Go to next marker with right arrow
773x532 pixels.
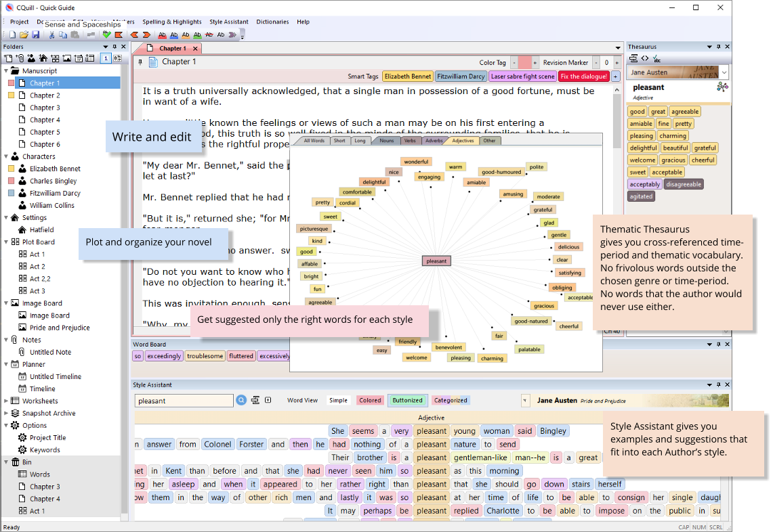146,35
